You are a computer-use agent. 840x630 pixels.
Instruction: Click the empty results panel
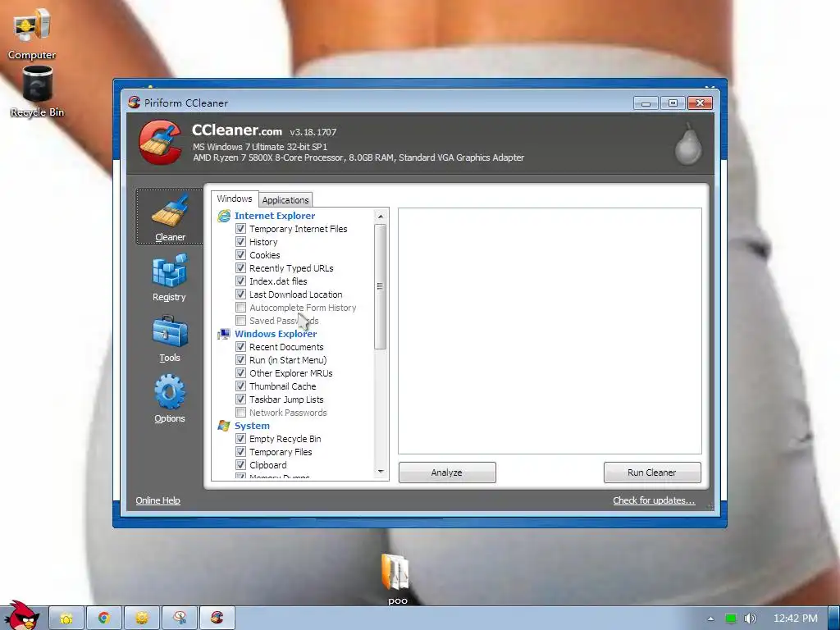click(x=550, y=331)
